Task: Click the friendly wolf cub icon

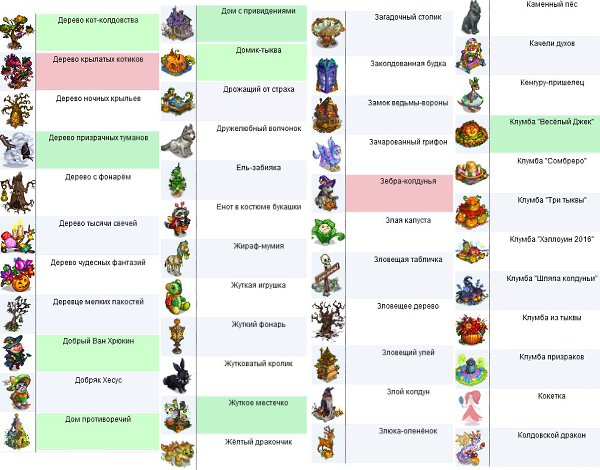Action: tap(178, 141)
